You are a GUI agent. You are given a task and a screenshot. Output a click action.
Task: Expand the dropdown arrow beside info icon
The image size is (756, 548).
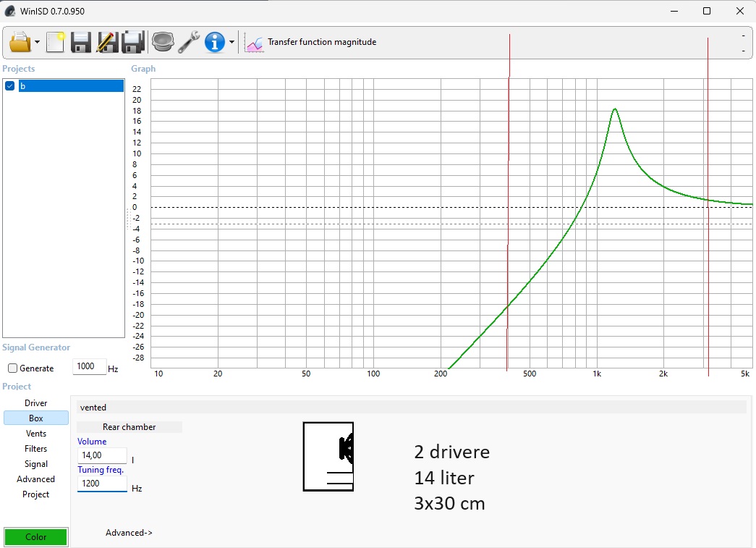pyautogui.click(x=232, y=43)
